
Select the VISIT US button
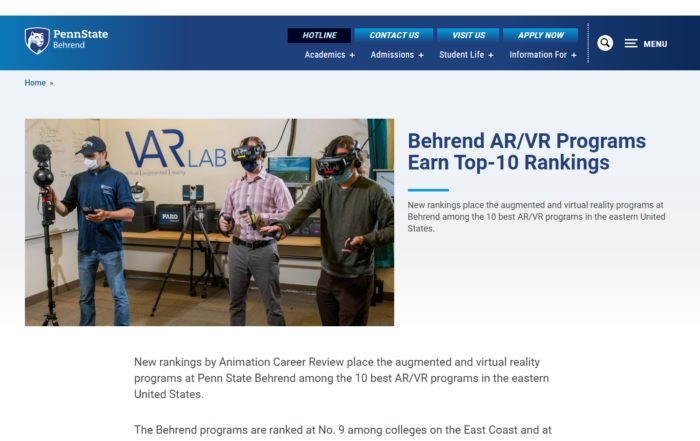[468, 35]
